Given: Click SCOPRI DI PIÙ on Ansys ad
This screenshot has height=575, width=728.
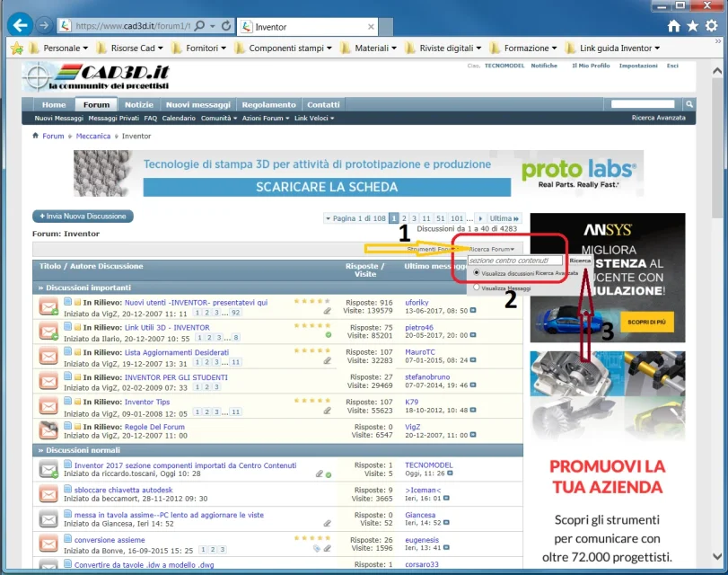Looking at the screenshot, I should click(646, 322).
